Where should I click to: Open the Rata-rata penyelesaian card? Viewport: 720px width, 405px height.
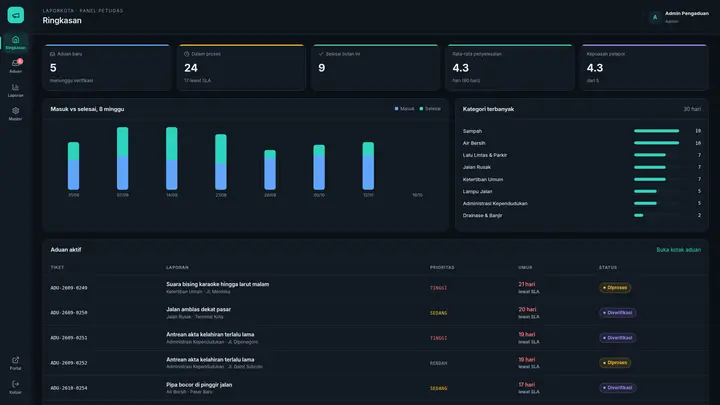click(510, 67)
